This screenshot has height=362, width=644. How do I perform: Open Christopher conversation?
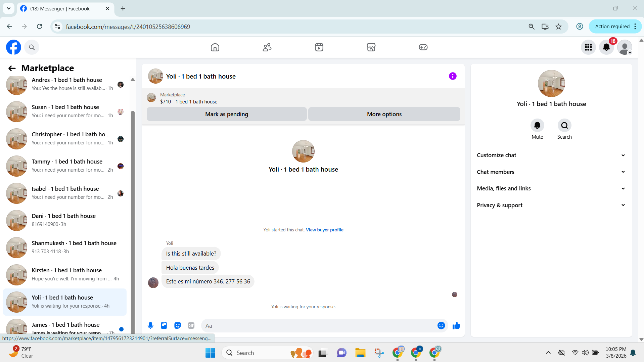click(x=65, y=138)
